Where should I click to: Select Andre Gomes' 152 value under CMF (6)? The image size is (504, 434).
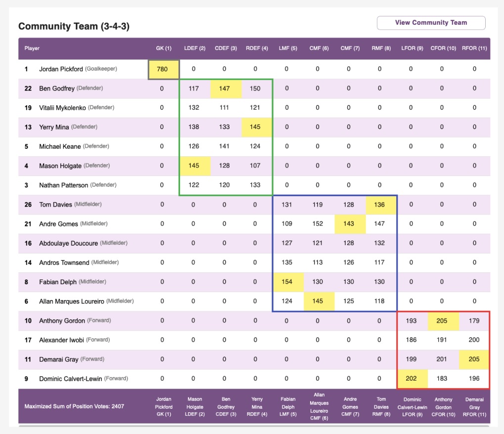318,224
